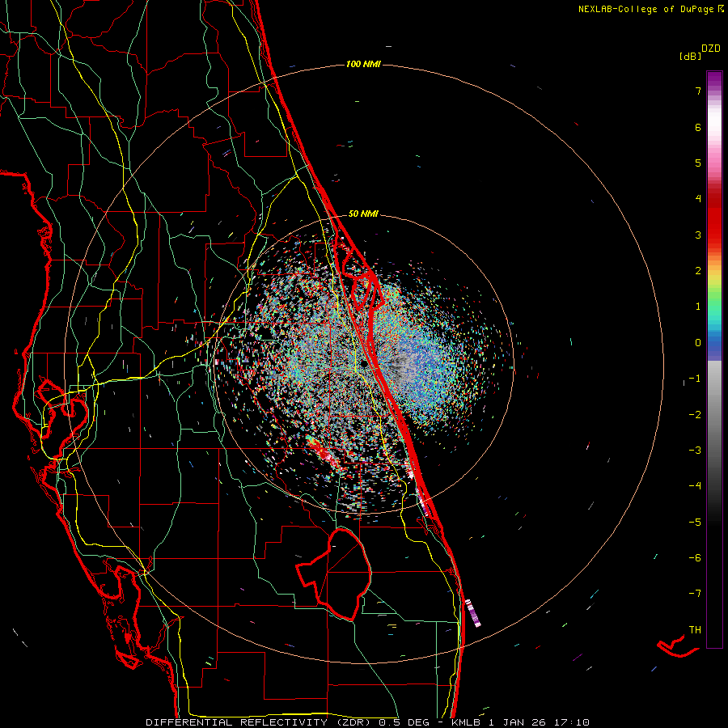Select the 50 NMI range ring label
Image resolution: width=728 pixels, height=728 pixels.
click(x=363, y=214)
